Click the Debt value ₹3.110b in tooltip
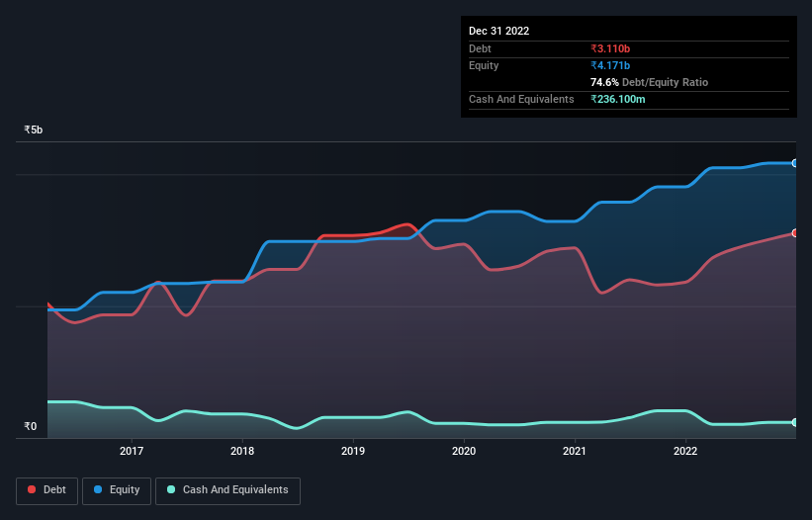812x520 pixels. [610, 48]
